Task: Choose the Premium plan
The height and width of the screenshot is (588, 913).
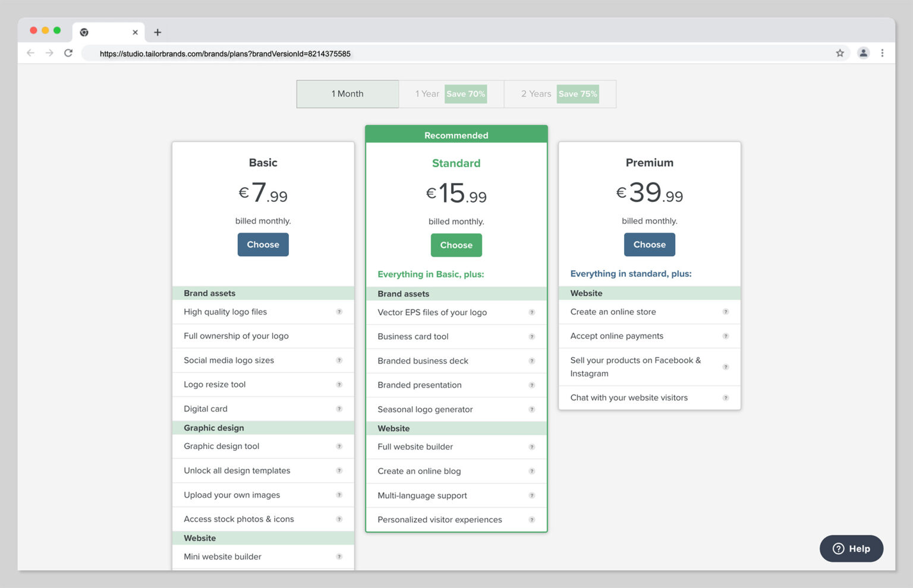Action: coord(649,245)
